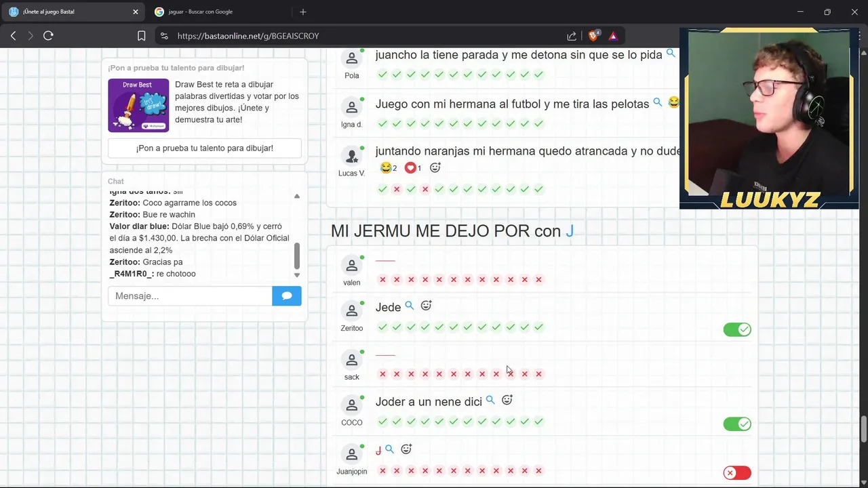The width and height of the screenshot is (868, 488).
Task: Open the Brave Rewards triangle icon
Action: pos(613,36)
